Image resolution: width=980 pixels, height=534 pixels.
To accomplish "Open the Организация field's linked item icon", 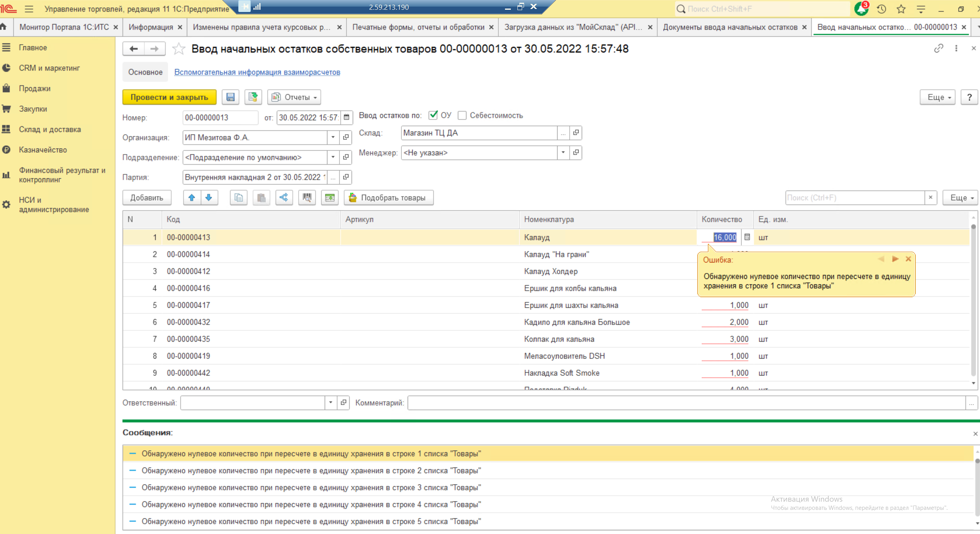I will pyautogui.click(x=346, y=137).
